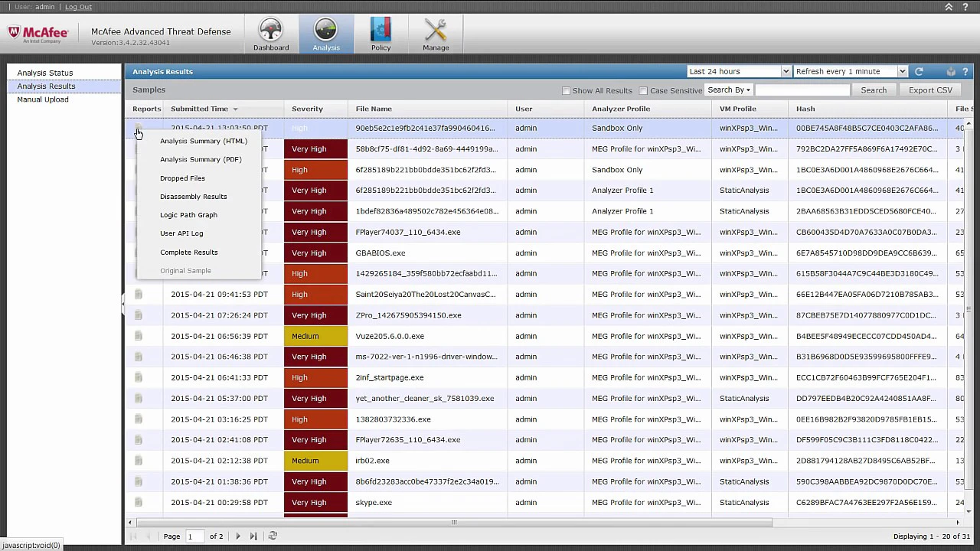This screenshot has width=980, height=551.
Task: Click the search text input field
Action: click(x=802, y=90)
